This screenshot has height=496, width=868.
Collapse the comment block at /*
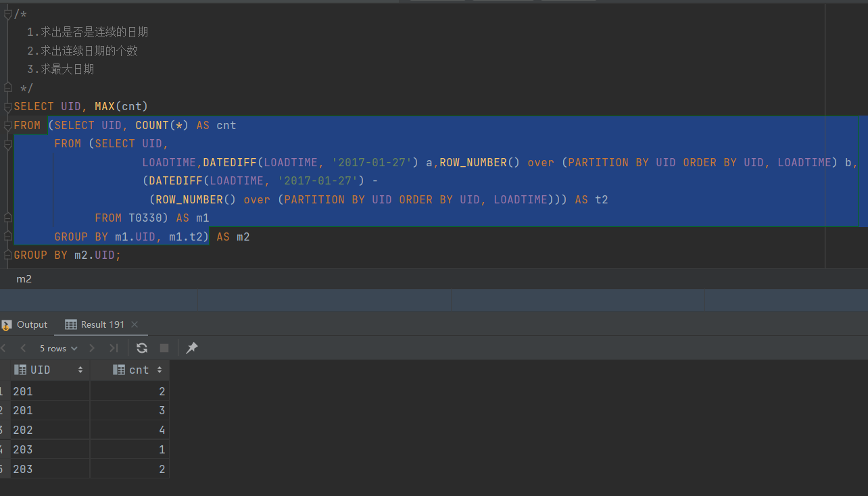coord(7,14)
